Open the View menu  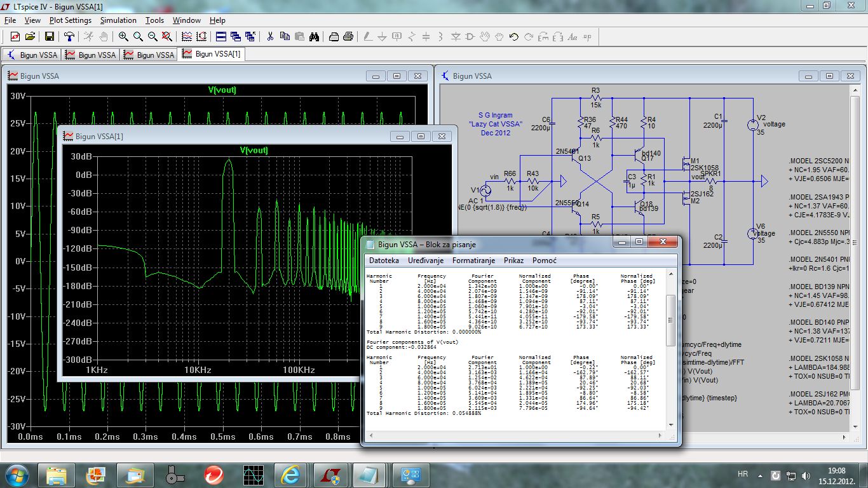[x=32, y=20]
